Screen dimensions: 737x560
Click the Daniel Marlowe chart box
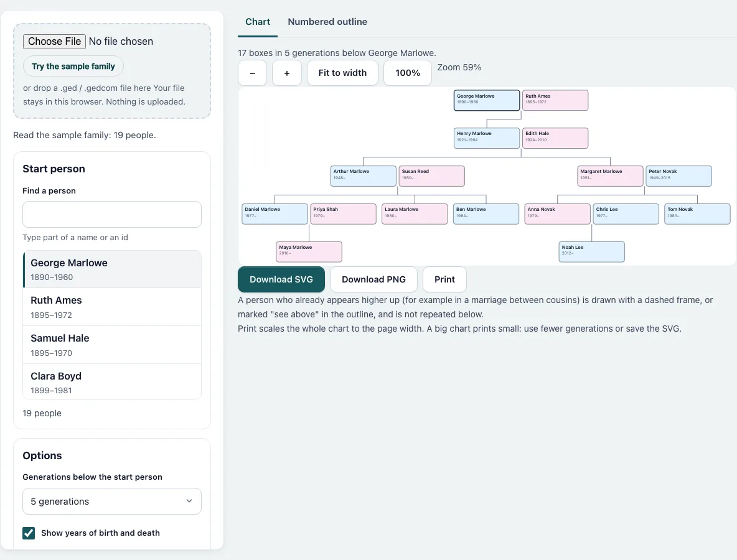(275, 214)
